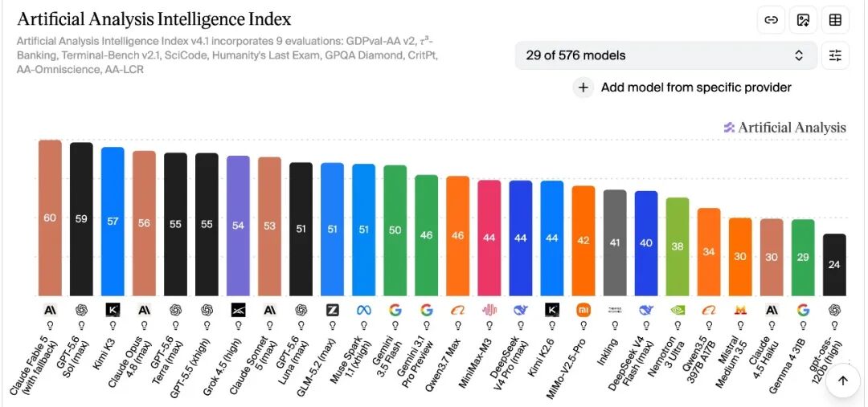Viewport: 868px width, 407px height.
Task: Click the Kimi K3 provider logo
Action: (113, 310)
